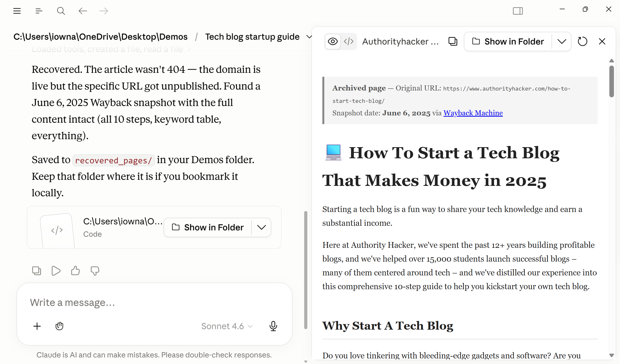Click the recovered_pages/ code text

[113, 160]
